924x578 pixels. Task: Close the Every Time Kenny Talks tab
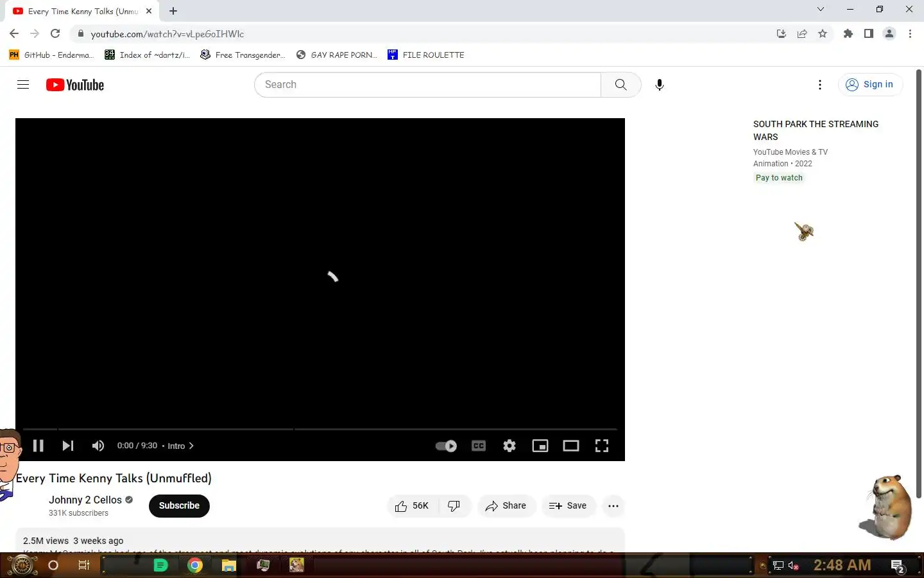[149, 11]
